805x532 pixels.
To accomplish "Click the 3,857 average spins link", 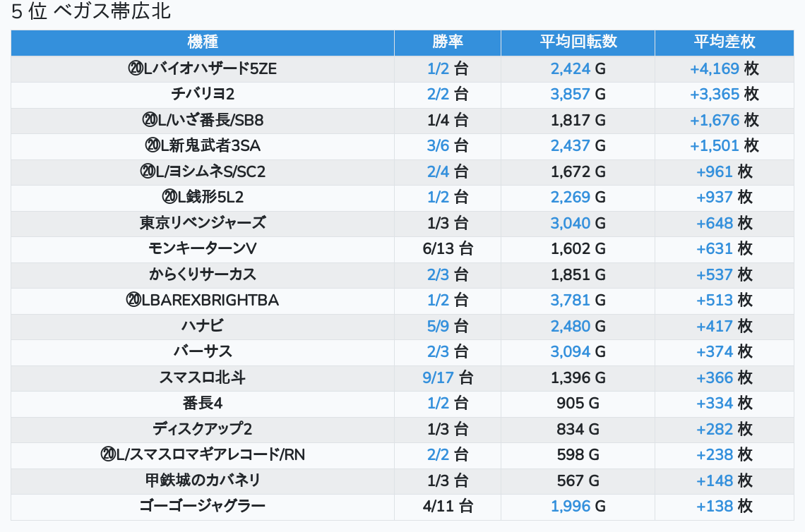I will [570, 95].
